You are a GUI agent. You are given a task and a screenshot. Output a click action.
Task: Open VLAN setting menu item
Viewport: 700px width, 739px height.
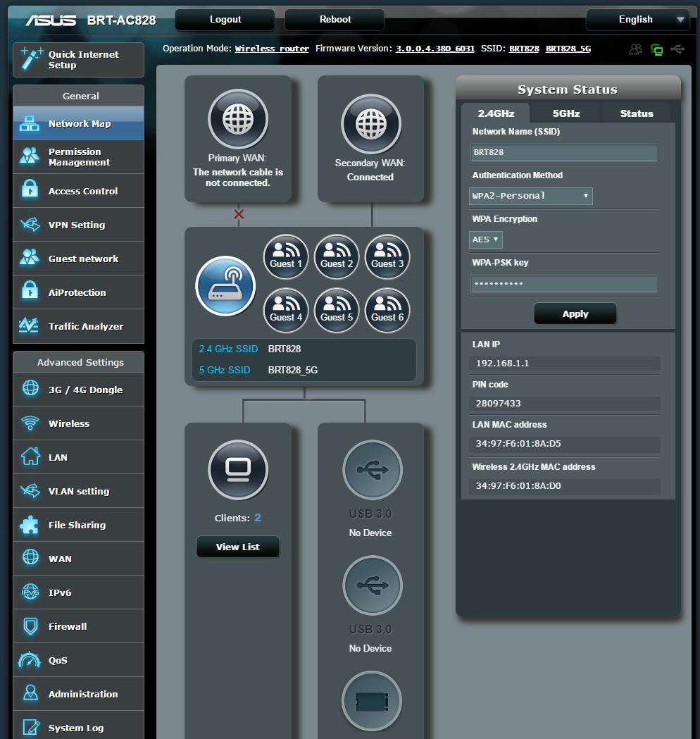pyautogui.click(x=79, y=491)
